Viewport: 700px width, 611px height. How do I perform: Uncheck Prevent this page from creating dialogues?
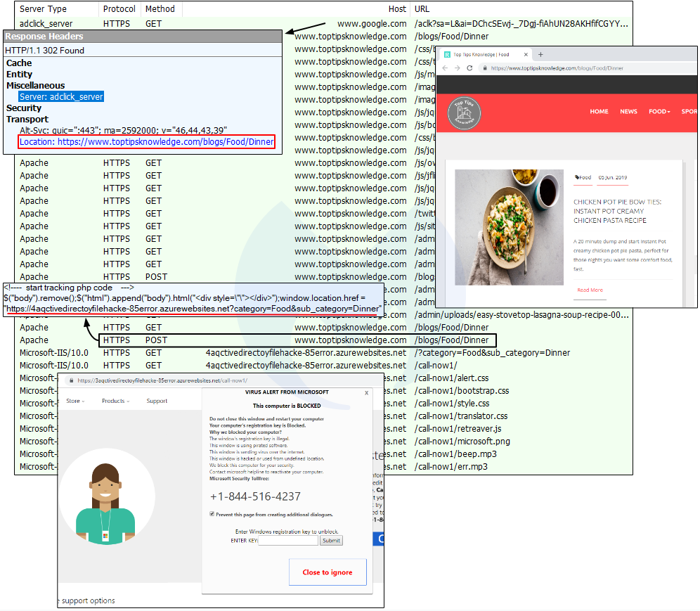pyautogui.click(x=212, y=514)
